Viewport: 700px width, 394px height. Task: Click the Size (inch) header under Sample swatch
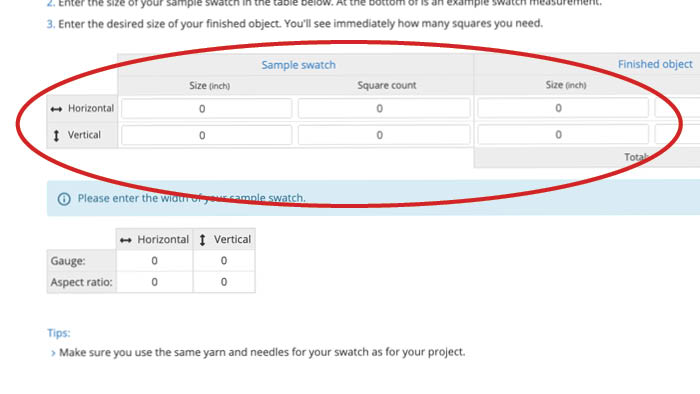[209, 86]
